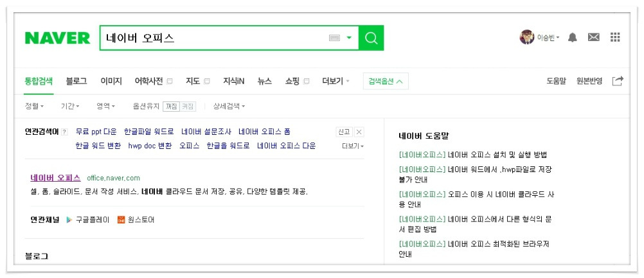
Task: Close the related searches box
Action: pyautogui.click(x=359, y=132)
